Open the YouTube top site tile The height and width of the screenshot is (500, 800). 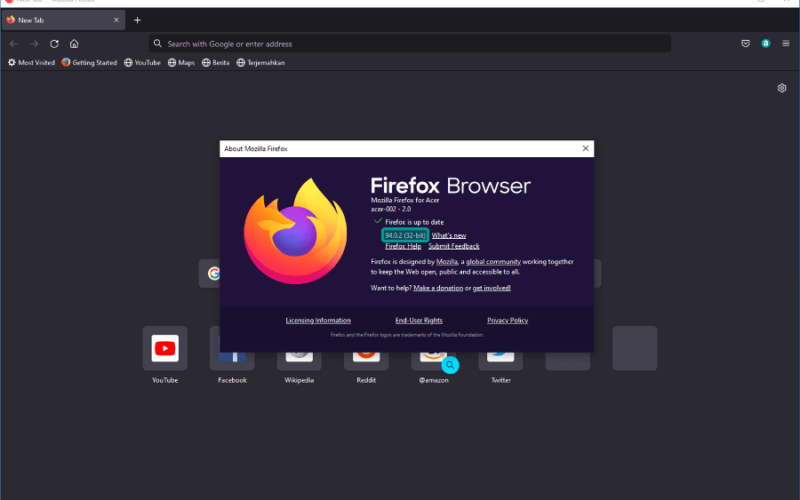tap(165, 348)
